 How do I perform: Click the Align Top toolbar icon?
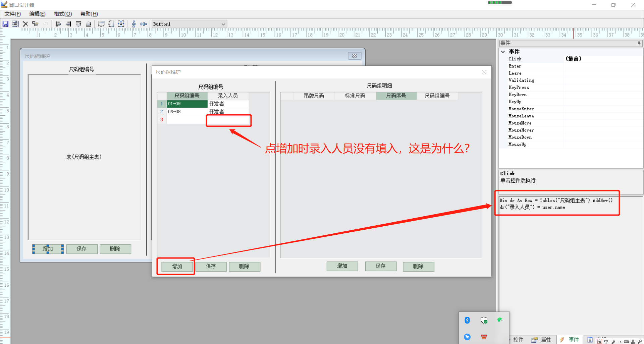click(x=78, y=24)
